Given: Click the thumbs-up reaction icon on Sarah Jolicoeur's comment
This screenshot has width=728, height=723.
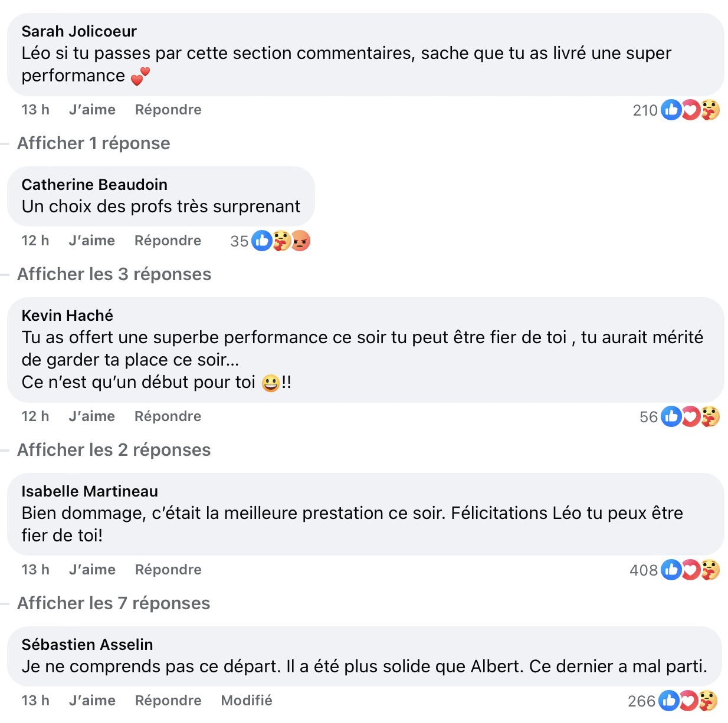Looking at the screenshot, I should click(x=671, y=110).
